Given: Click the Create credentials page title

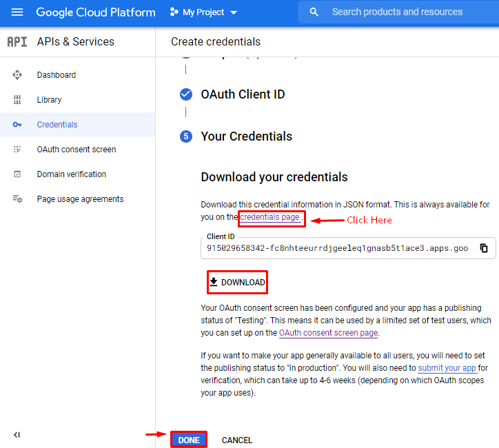Looking at the screenshot, I should coord(216,41).
